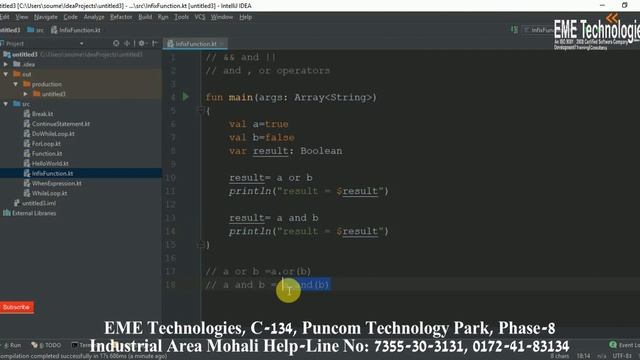640x360 pixels.
Task: Open the TODO tool window
Action: click(x=47, y=345)
